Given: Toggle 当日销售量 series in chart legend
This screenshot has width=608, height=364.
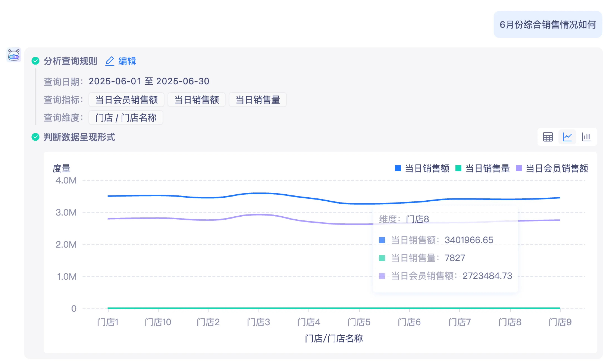Looking at the screenshot, I should click(487, 169).
